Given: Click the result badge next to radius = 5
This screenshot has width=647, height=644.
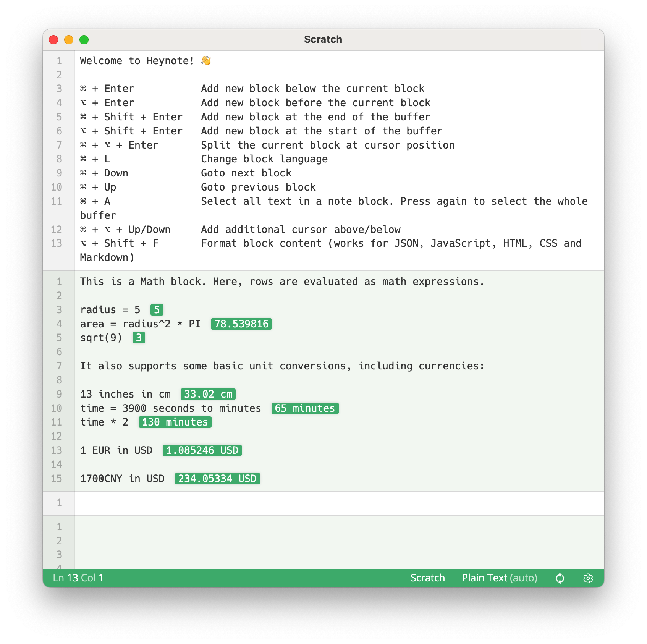Looking at the screenshot, I should [157, 310].
